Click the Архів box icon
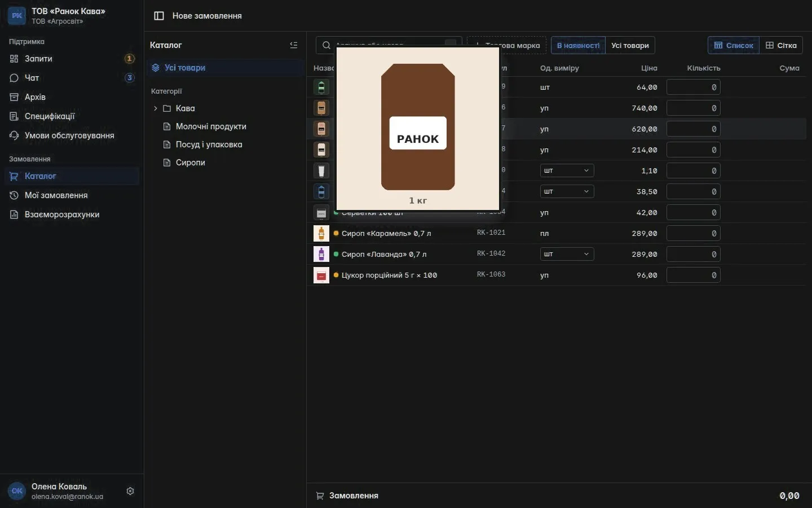Image resolution: width=812 pixels, height=508 pixels. coord(14,97)
